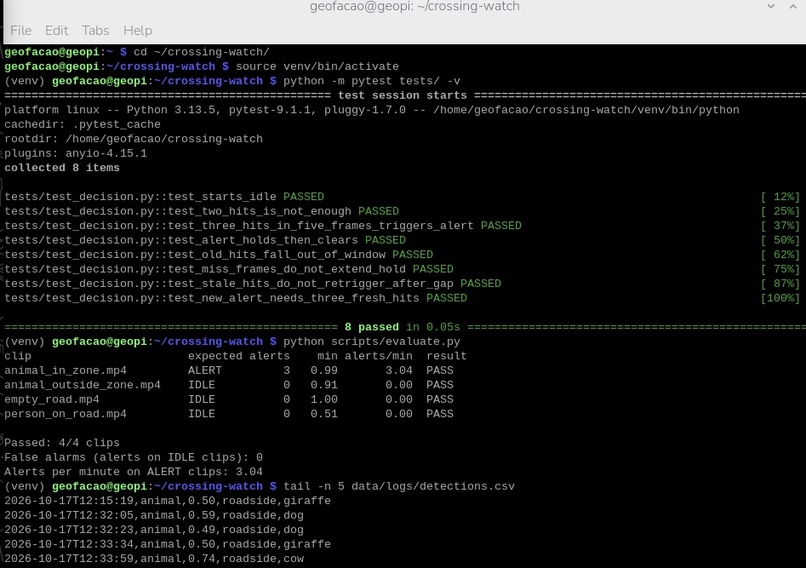Click the 'plugins: anyio-4.15.1' line

pos(76,153)
